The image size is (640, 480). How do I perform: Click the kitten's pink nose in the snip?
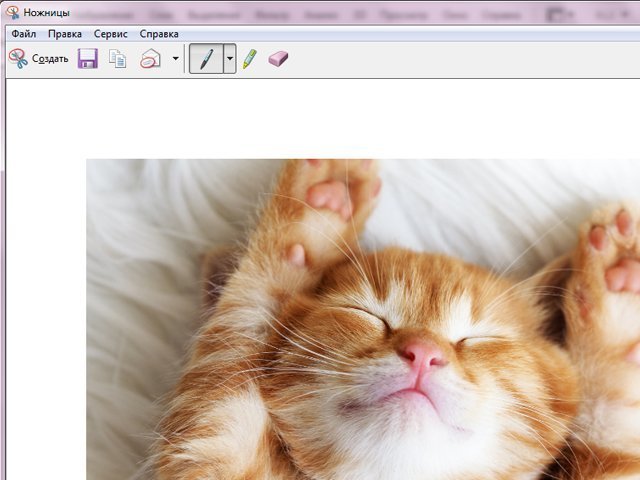(x=421, y=353)
